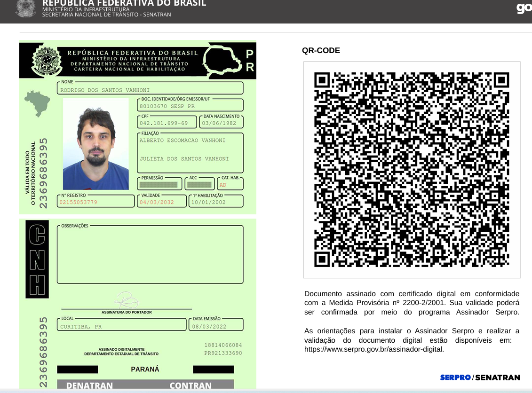Click the Medida Provisória nº 2200-2/2001 paragraph
Viewport: 532px width, 393px height.
412,303
